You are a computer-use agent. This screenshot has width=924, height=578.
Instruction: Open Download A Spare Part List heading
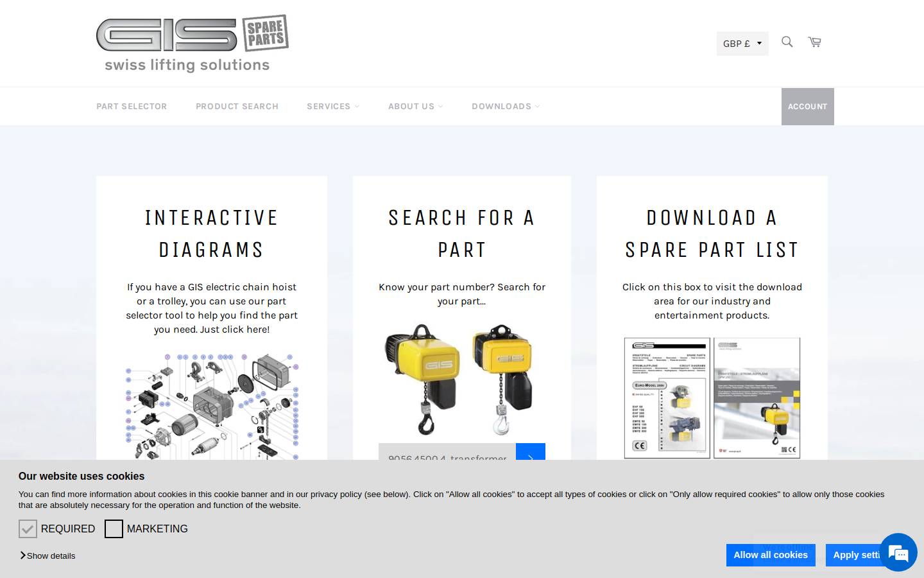[x=712, y=233]
